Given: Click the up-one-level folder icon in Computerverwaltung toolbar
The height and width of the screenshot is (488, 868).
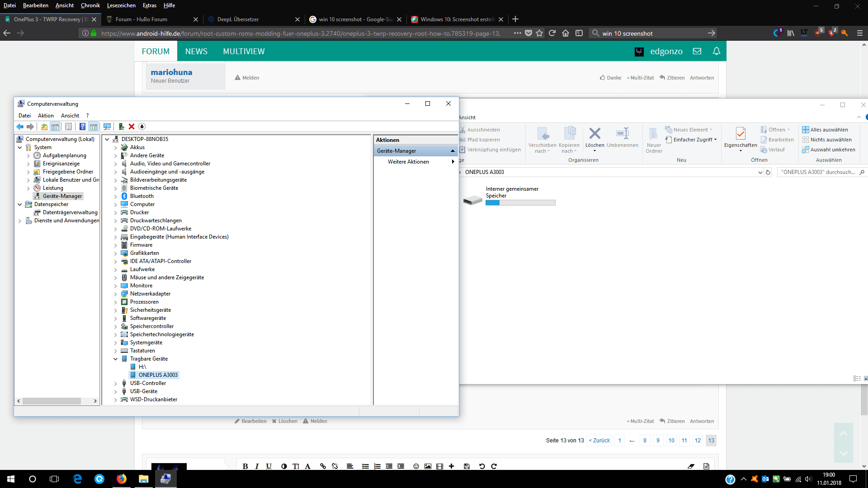Looking at the screenshot, I should pyautogui.click(x=44, y=127).
